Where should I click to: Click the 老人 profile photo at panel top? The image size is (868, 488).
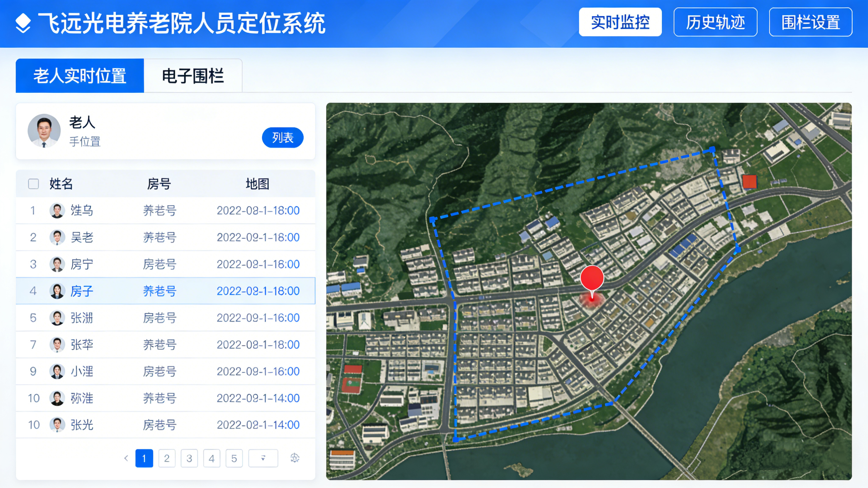(x=44, y=131)
